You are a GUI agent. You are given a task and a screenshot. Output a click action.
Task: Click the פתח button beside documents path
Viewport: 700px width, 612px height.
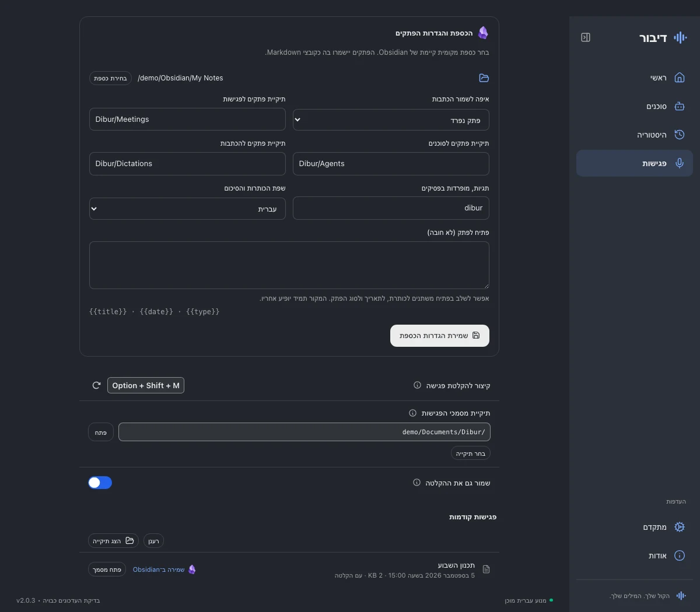click(101, 432)
